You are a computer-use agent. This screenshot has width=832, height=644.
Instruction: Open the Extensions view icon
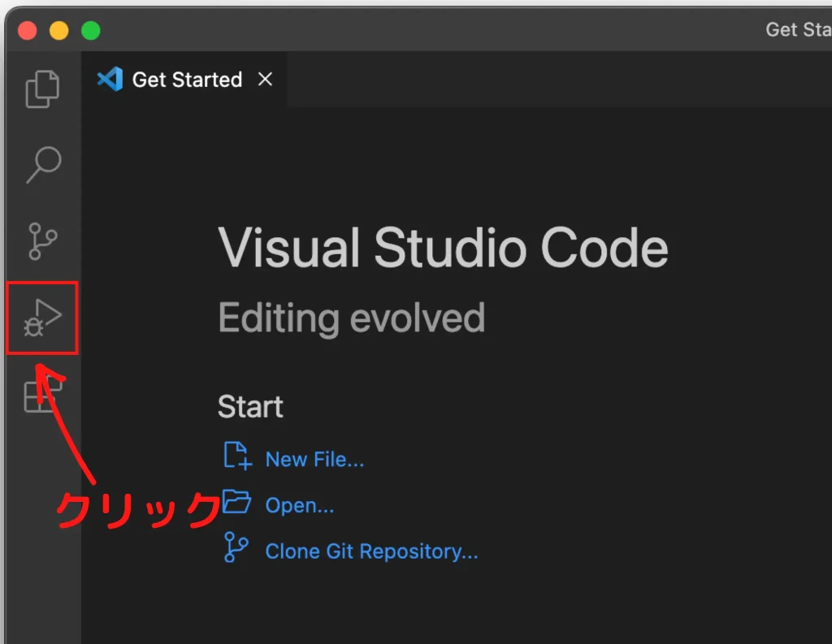(x=42, y=395)
